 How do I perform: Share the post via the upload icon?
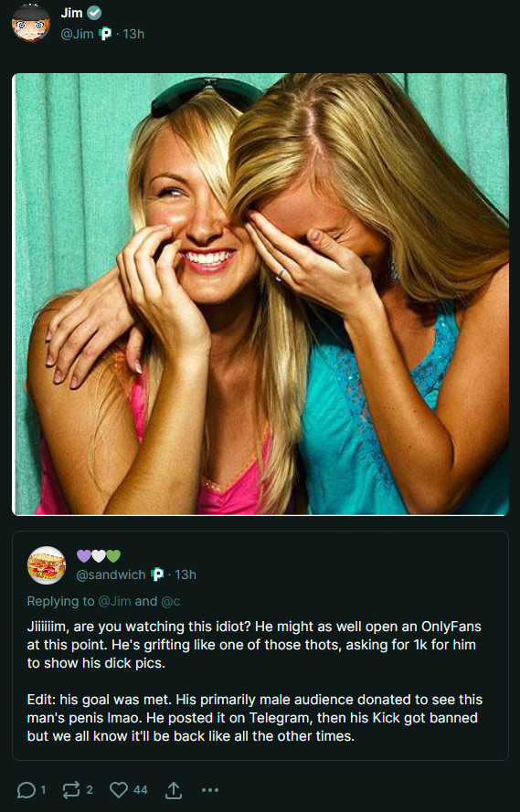(174, 790)
